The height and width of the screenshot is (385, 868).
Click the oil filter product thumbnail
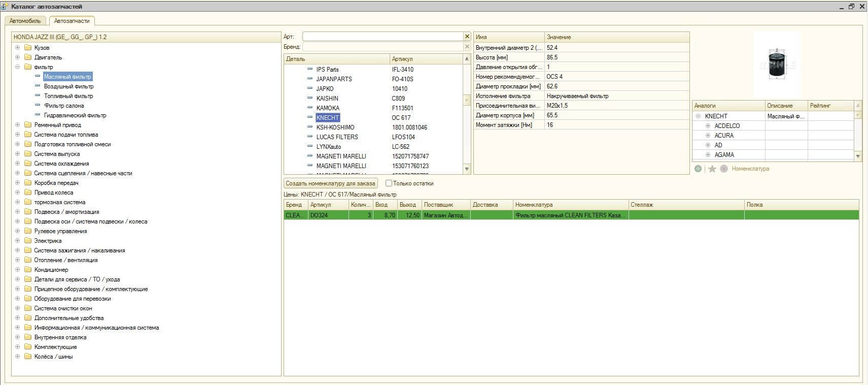[x=777, y=63]
